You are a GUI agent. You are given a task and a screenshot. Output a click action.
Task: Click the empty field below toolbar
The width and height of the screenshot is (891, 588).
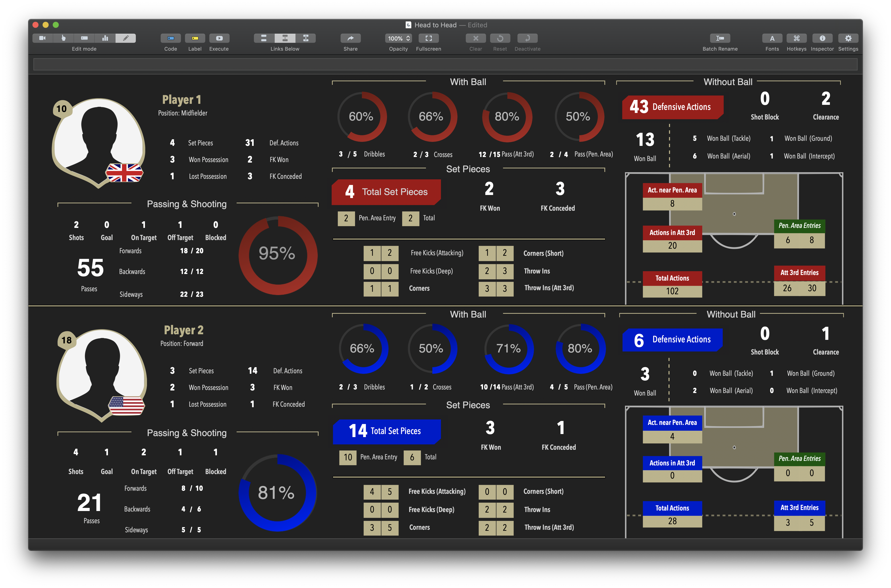(445, 65)
